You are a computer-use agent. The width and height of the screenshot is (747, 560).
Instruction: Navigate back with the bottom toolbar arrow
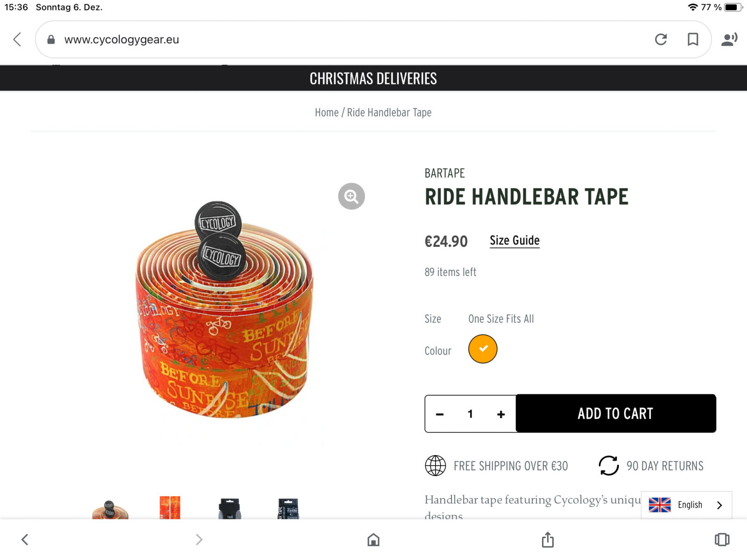click(x=25, y=540)
